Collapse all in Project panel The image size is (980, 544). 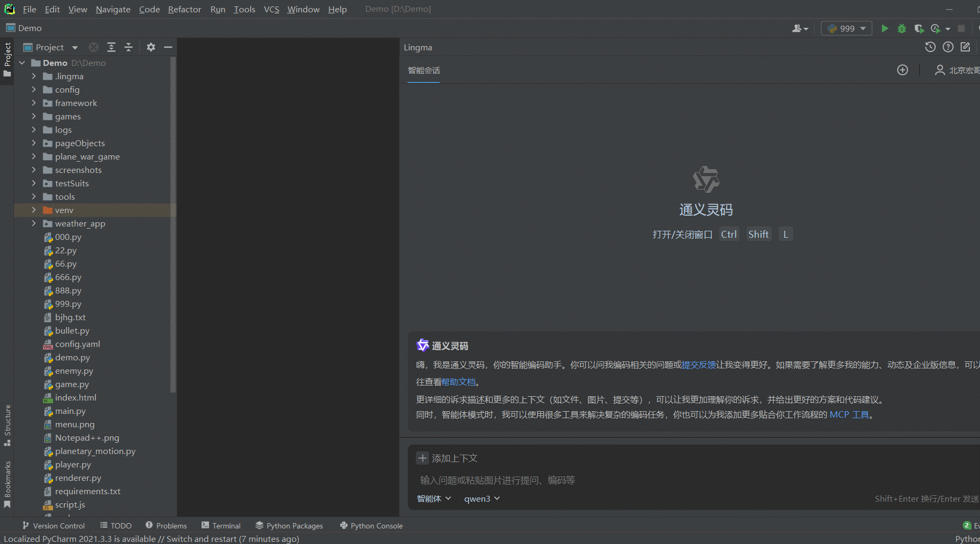click(129, 47)
